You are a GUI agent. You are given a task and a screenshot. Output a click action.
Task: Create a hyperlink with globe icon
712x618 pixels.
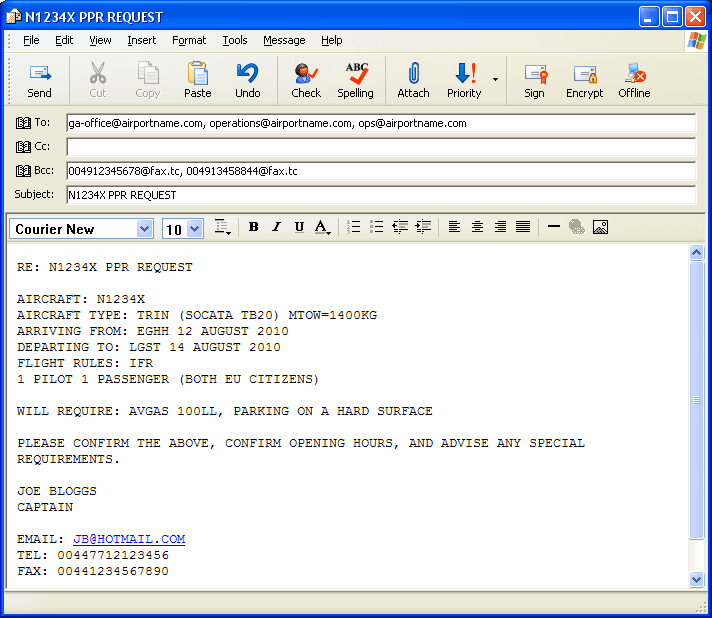click(577, 227)
